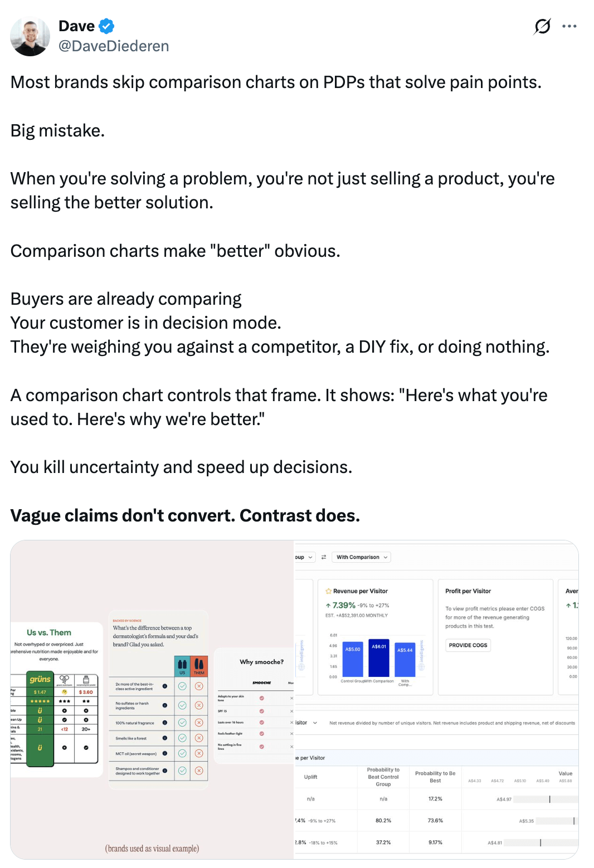Screen dimensions: 594x868
Task: Click the PROVIDE COGS button
Action: point(468,645)
